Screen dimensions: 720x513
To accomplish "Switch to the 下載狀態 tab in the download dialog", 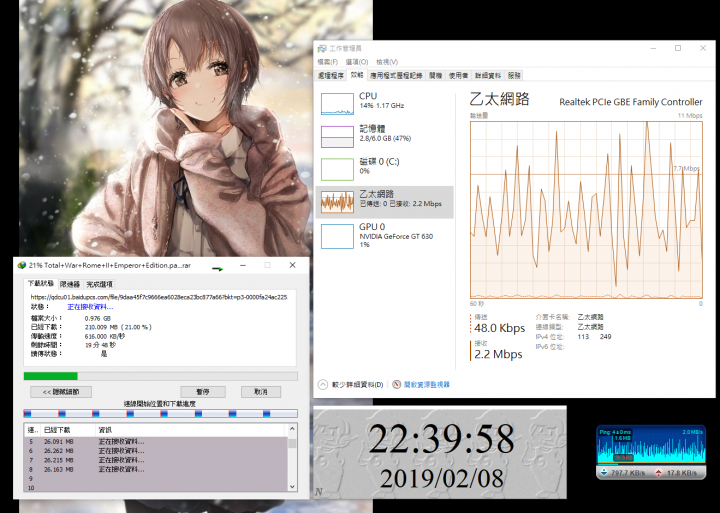I will [x=41, y=283].
